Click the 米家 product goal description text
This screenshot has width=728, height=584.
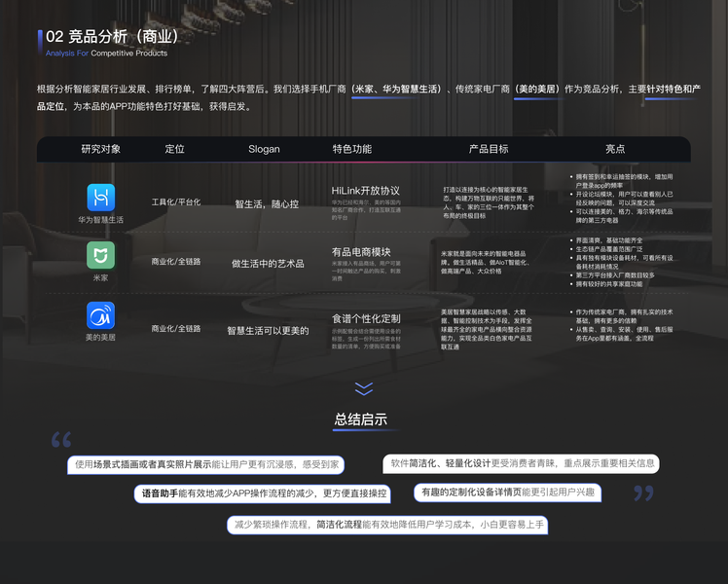tap(486, 262)
